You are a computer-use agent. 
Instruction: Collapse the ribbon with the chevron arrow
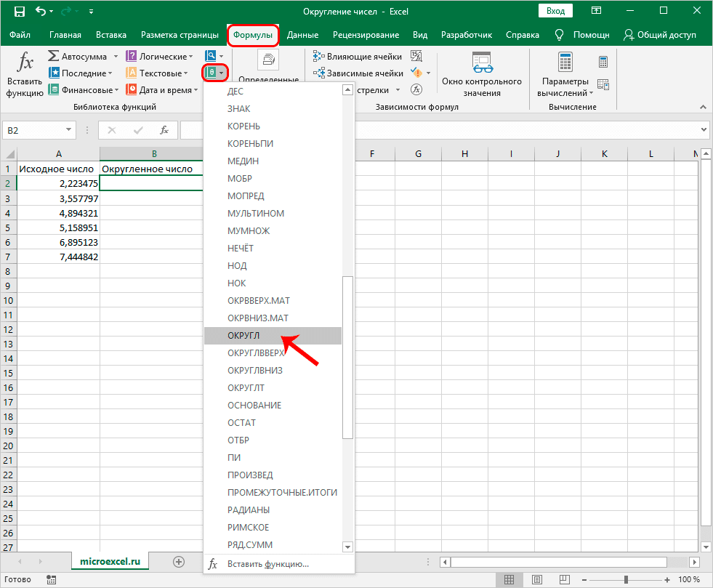[x=702, y=106]
